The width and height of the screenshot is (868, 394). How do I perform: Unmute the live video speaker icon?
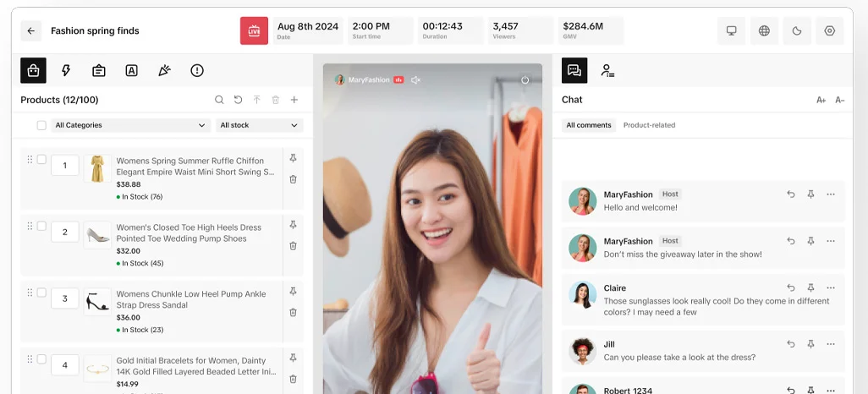click(415, 79)
